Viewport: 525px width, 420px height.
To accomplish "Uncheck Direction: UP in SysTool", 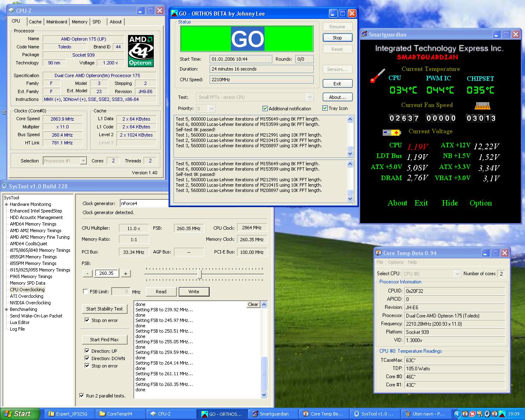I will pyautogui.click(x=87, y=351).
